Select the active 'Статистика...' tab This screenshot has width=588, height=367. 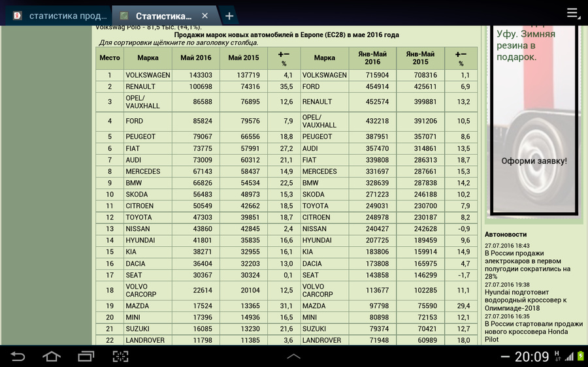point(163,16)
